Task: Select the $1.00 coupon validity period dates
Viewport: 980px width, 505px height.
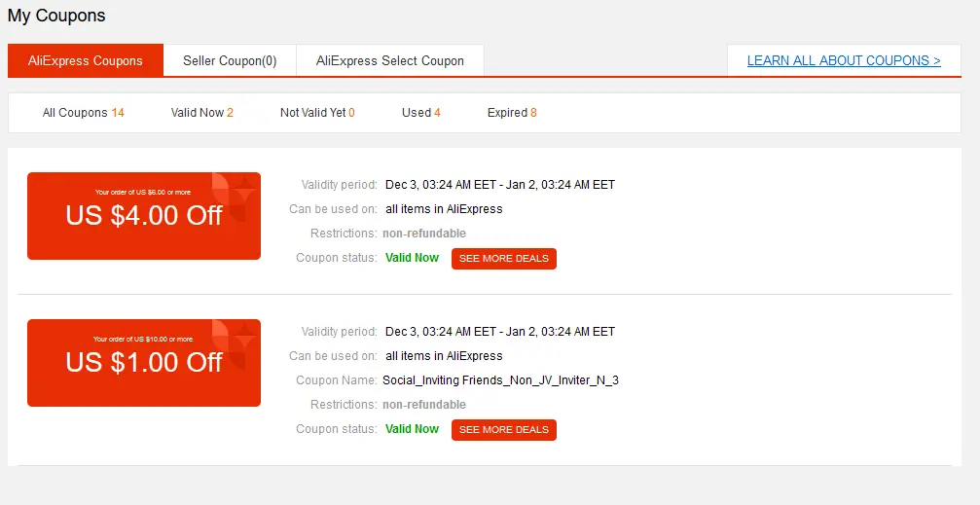Action: pyautogui.click(x=500, y=331)
